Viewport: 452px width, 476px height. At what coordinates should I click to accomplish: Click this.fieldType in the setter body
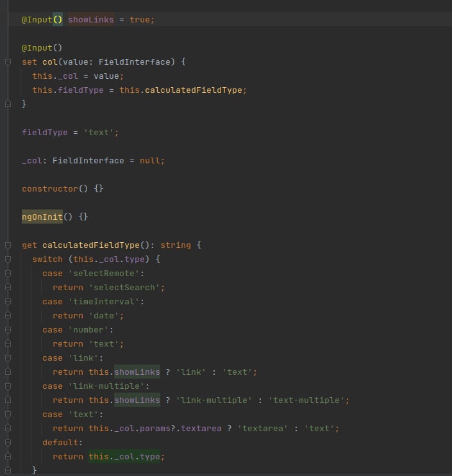[68, 90]
